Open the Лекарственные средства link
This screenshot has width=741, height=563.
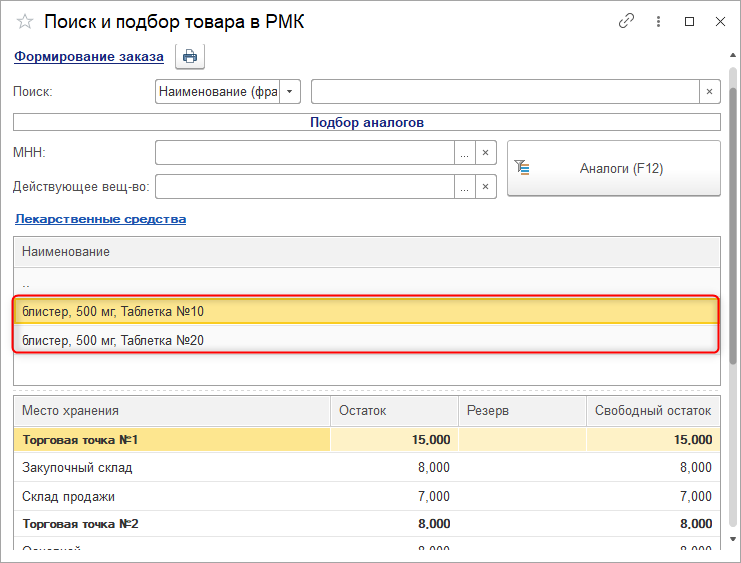[x=100, y=219]
